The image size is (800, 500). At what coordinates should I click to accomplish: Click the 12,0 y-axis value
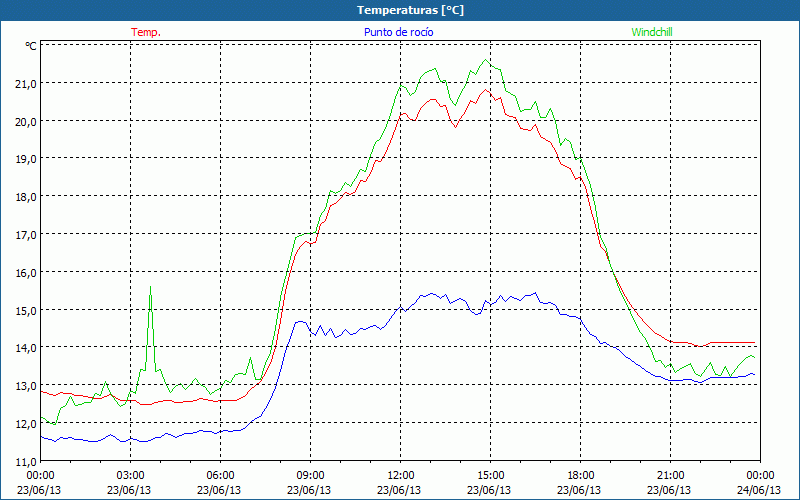coord(26,424)
